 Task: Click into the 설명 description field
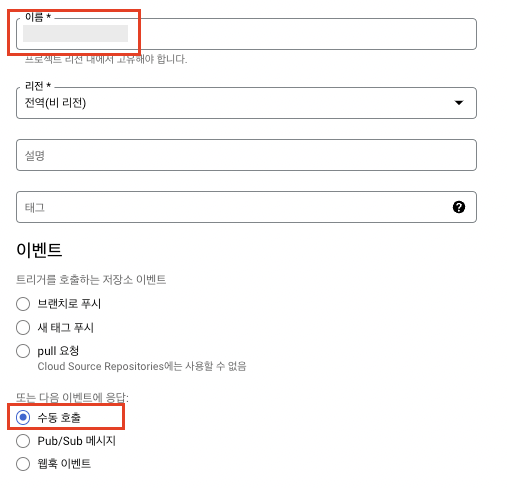pyautogui.click(x=246, y=155)
